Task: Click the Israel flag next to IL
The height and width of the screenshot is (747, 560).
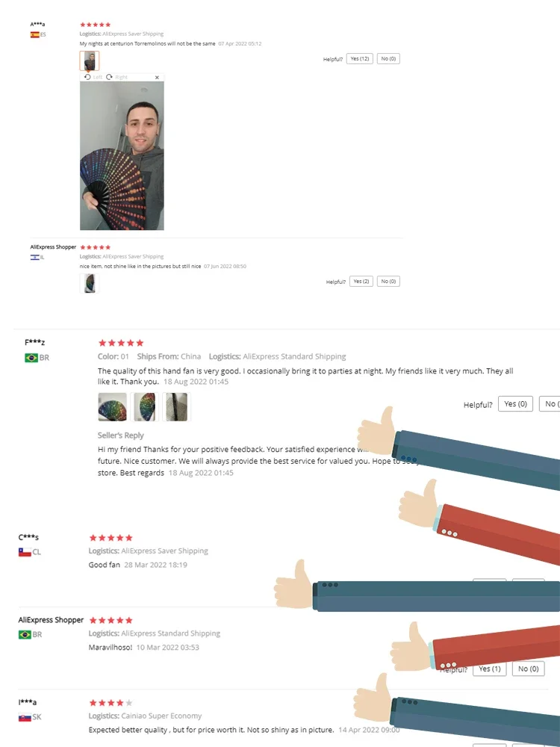Action: click(x=35, y=257)
